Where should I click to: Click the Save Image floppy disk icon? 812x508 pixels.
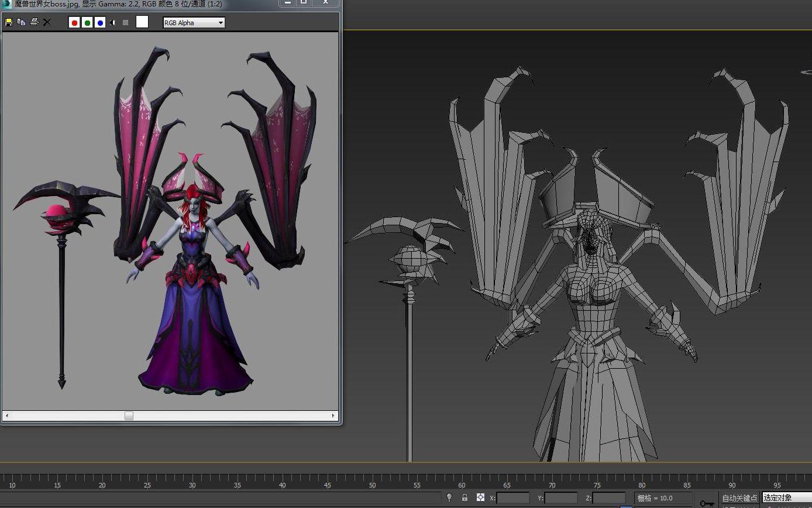point(9,22)
